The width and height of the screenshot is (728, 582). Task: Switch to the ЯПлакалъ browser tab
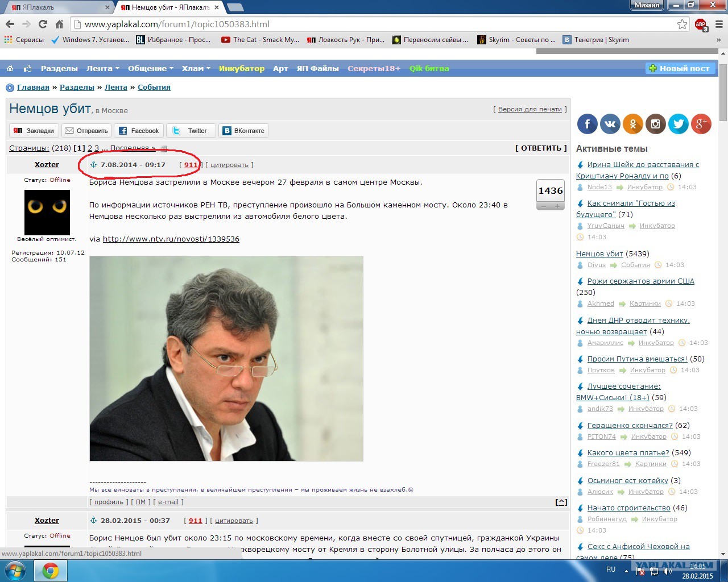tap(59, 7)
